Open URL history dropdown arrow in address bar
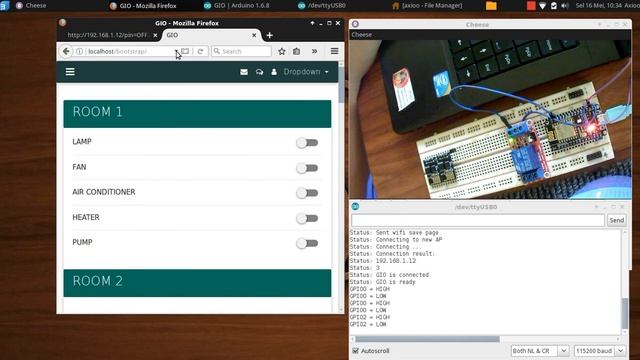Image resolution: width=640 pixels, height=360 pixels. [176, 51]
